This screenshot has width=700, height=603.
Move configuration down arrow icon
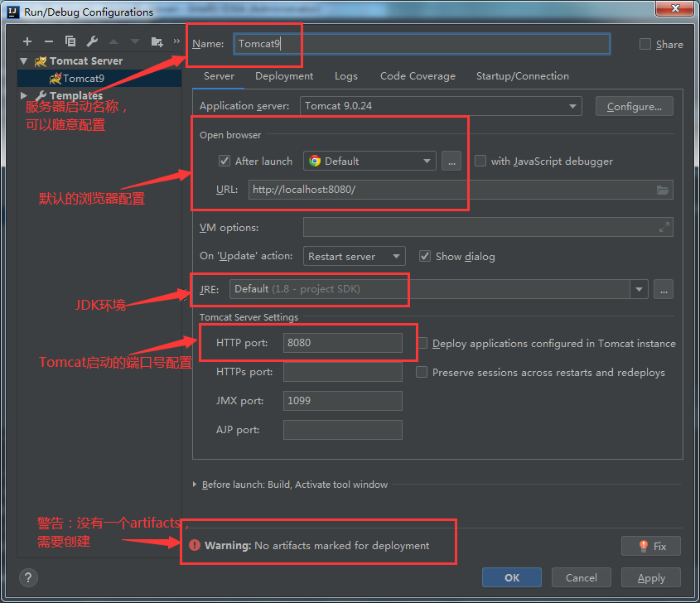pyautogui.click(x=135, y=41)
